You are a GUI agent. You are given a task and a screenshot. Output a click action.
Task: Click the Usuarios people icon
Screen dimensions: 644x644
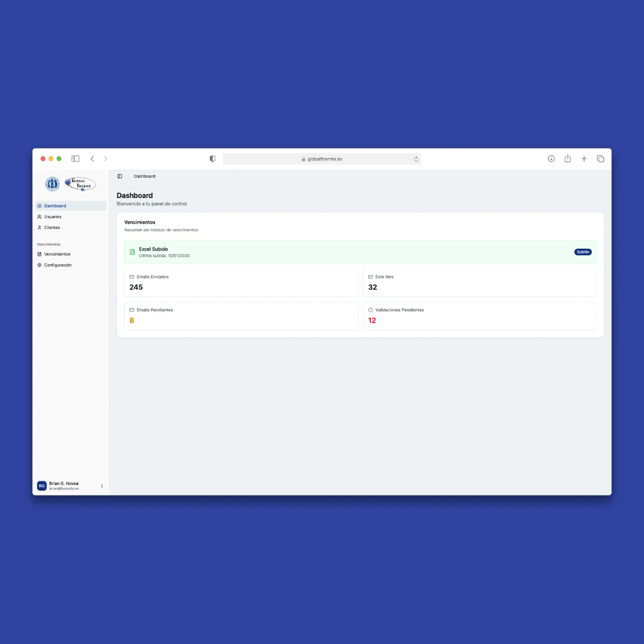pos(39,216)
